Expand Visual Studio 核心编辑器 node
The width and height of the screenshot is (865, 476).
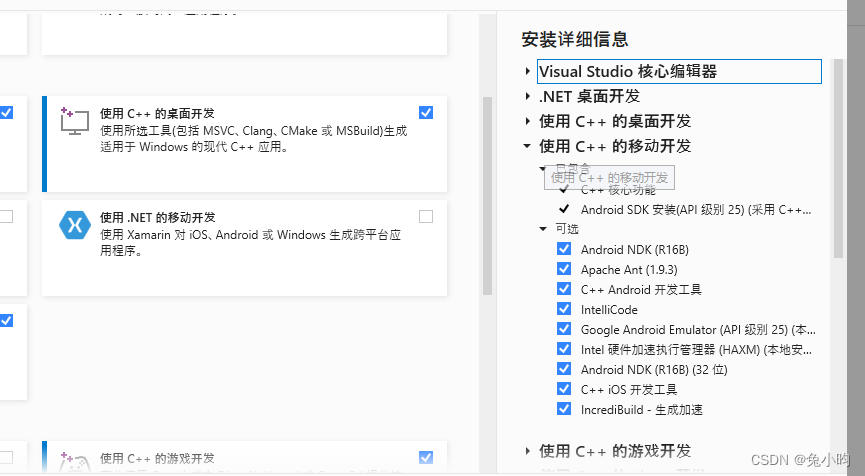coord(527,71)
